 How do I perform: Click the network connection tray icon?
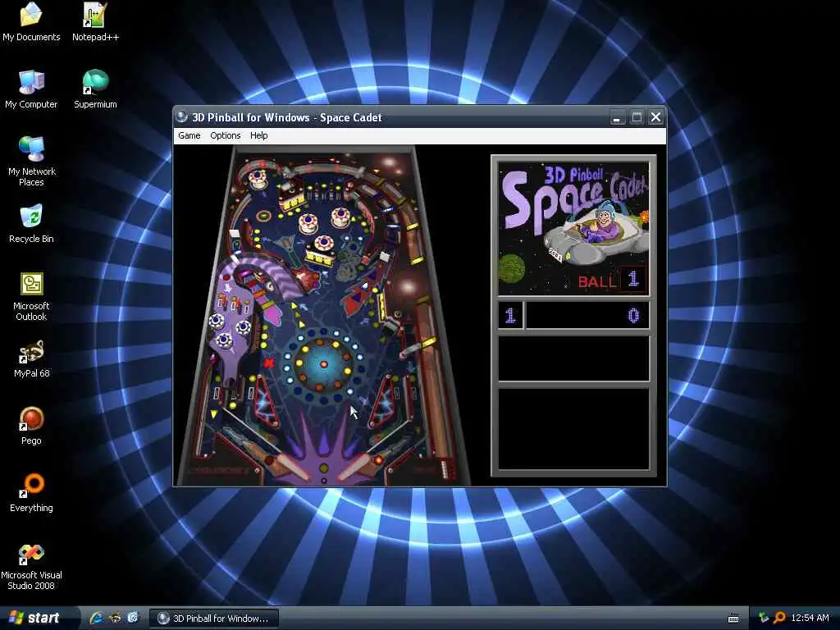(x=764, y=618)
